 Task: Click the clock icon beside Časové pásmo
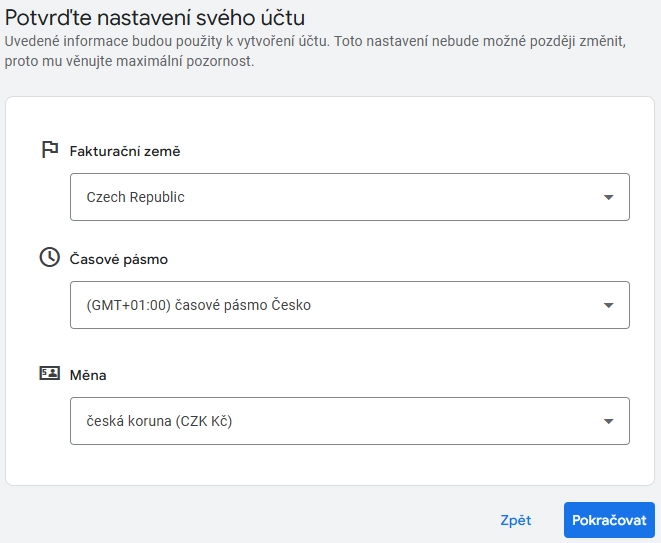[x=50, y=257]
